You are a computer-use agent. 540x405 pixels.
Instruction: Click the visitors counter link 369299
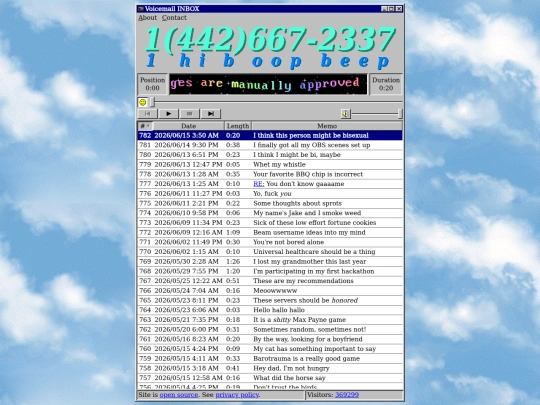(x=347, y=395)
